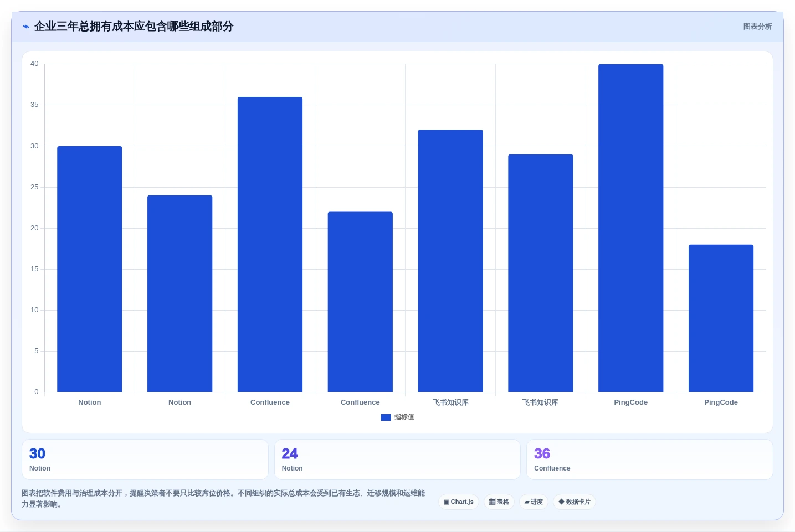Select the 数据卡片 tag chip
Image resolution: width=795 pixels, height=532 pixels.
coord(575,502)
